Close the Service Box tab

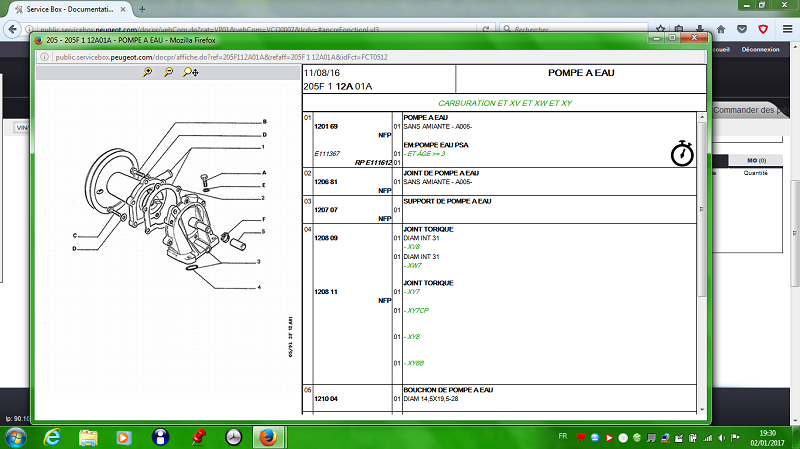(x=123, y=9)
